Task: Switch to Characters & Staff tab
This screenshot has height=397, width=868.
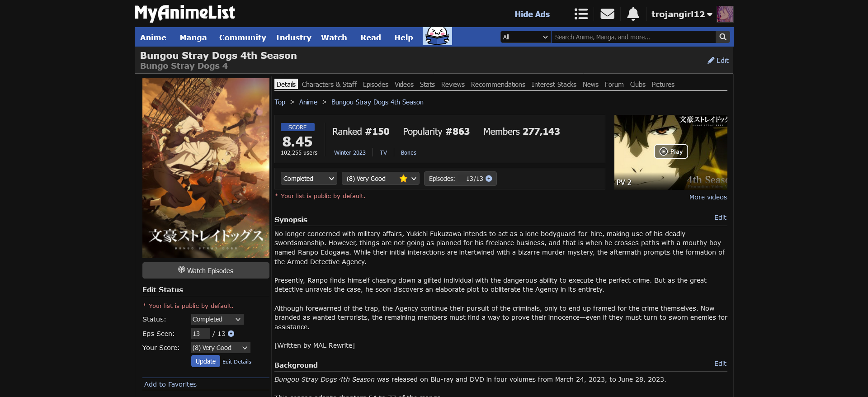Action: coord(329,85)
